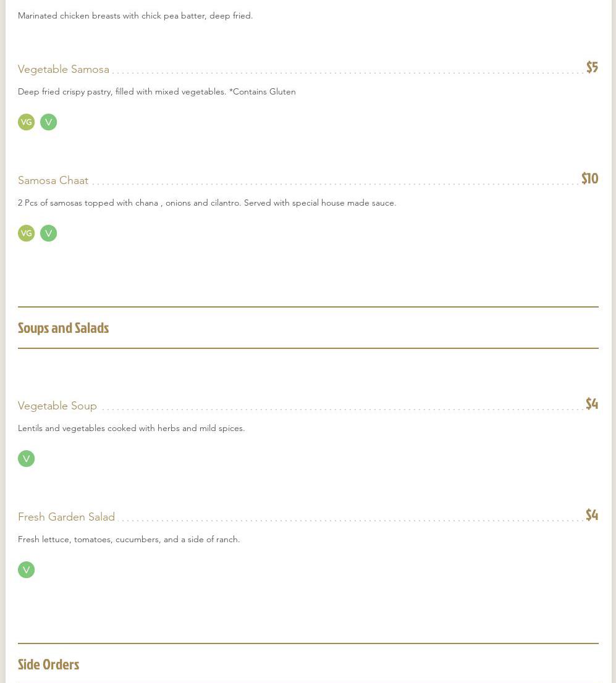Click the Vegetable Samosa description text

(157, 91)
